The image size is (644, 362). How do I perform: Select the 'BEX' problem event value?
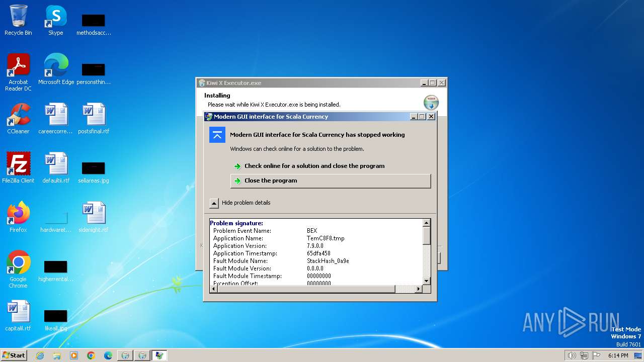tap(312, 231)
